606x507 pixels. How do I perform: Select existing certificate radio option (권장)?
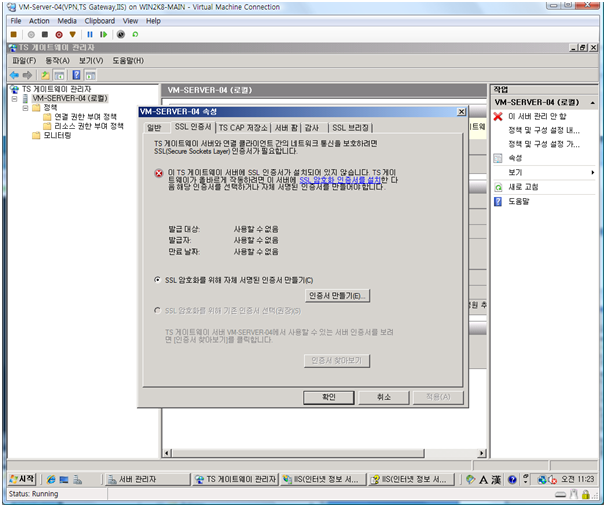point(157,310)
